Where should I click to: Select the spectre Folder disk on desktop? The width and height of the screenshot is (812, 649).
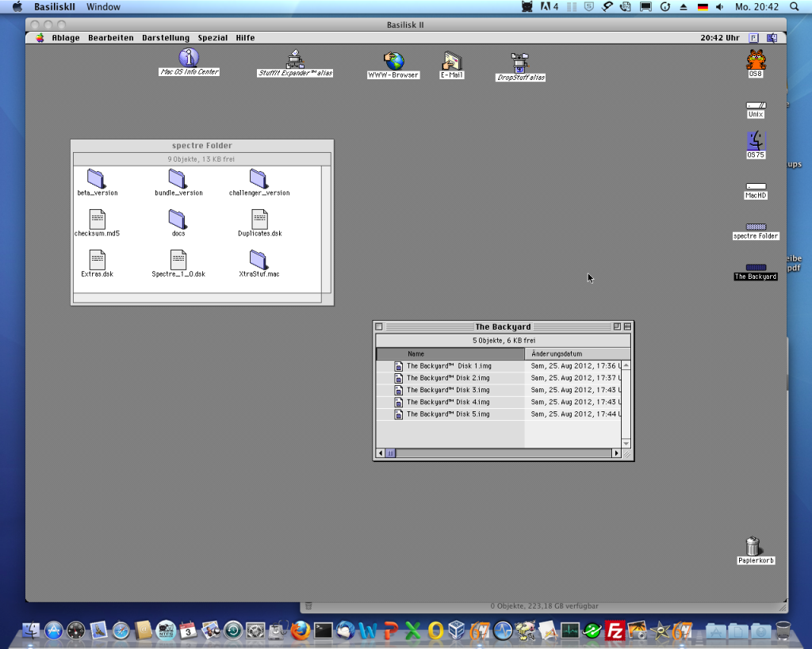click(x=756, y=227)
